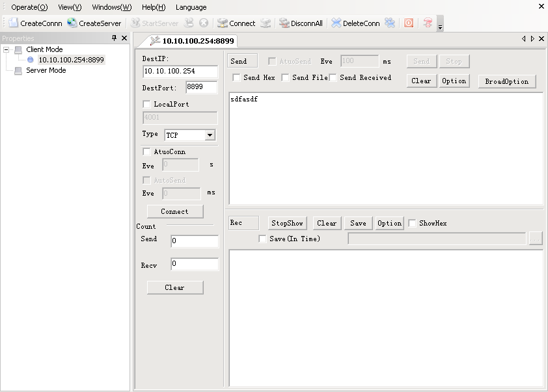The image size is (548, 392).
Task: Open the View(V) menu
Action: pyautogui.click(x=70, y=7)
